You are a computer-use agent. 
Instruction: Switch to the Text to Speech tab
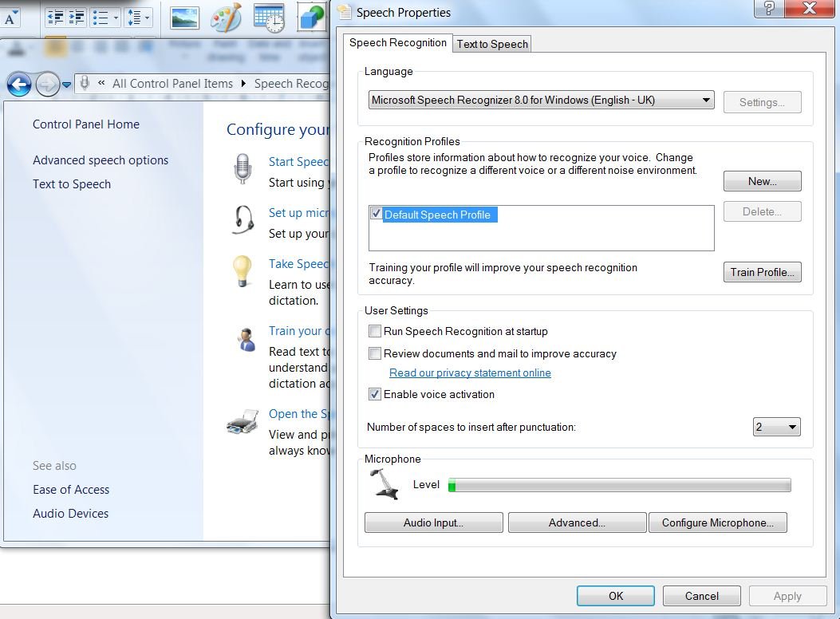[x=491, y=44]
